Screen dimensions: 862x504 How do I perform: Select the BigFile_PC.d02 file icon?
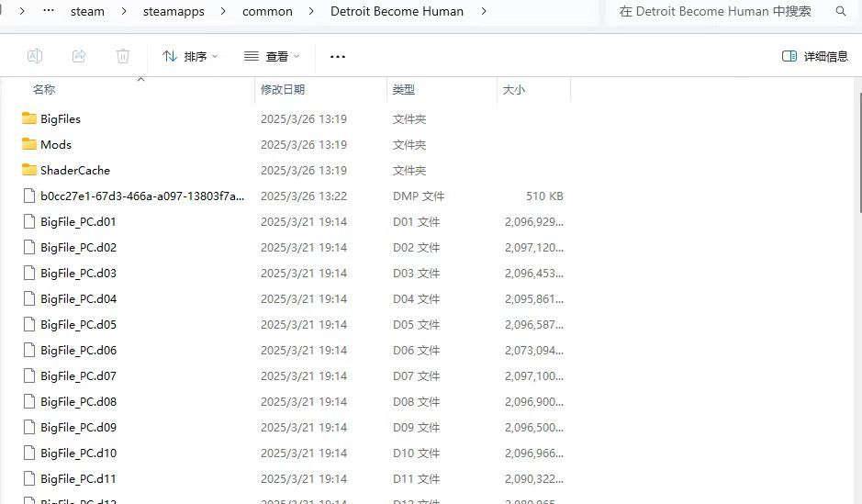click(x=29, y=247)
